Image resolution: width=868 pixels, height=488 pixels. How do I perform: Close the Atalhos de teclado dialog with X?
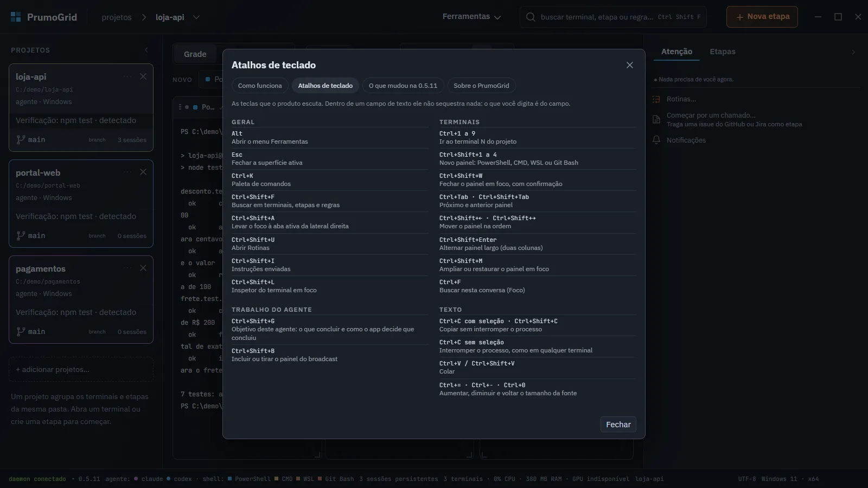click(629, 65)
